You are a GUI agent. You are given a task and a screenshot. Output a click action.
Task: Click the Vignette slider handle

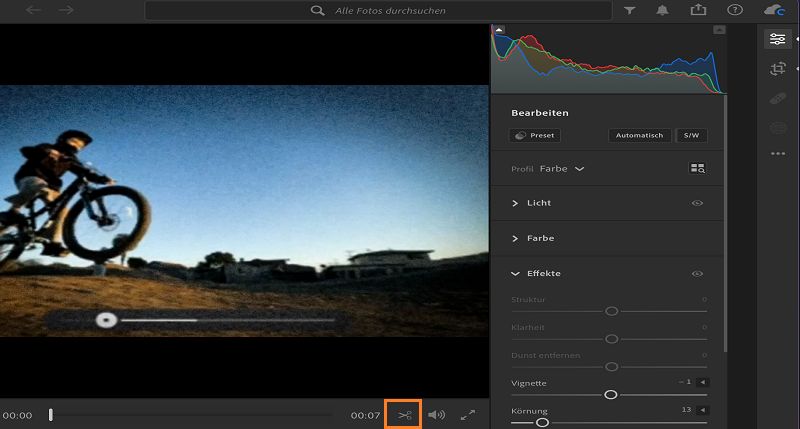[611, 395]
